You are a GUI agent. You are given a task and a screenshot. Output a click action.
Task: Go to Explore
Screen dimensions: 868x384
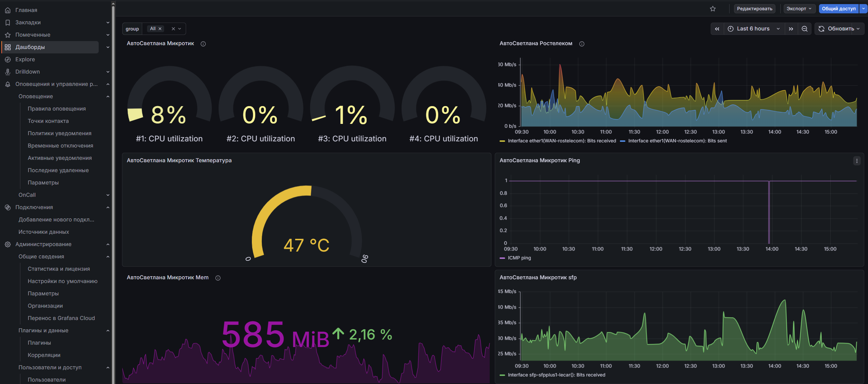[25, 60]
